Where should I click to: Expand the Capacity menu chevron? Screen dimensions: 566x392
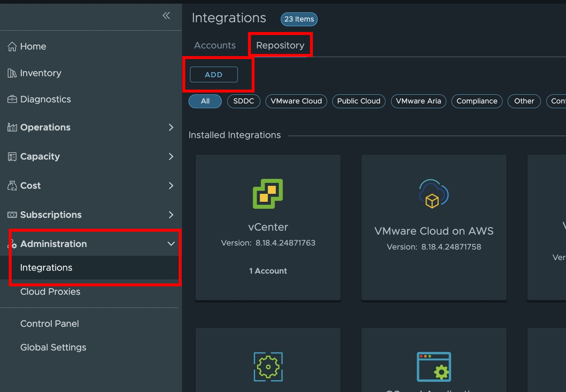171,157
